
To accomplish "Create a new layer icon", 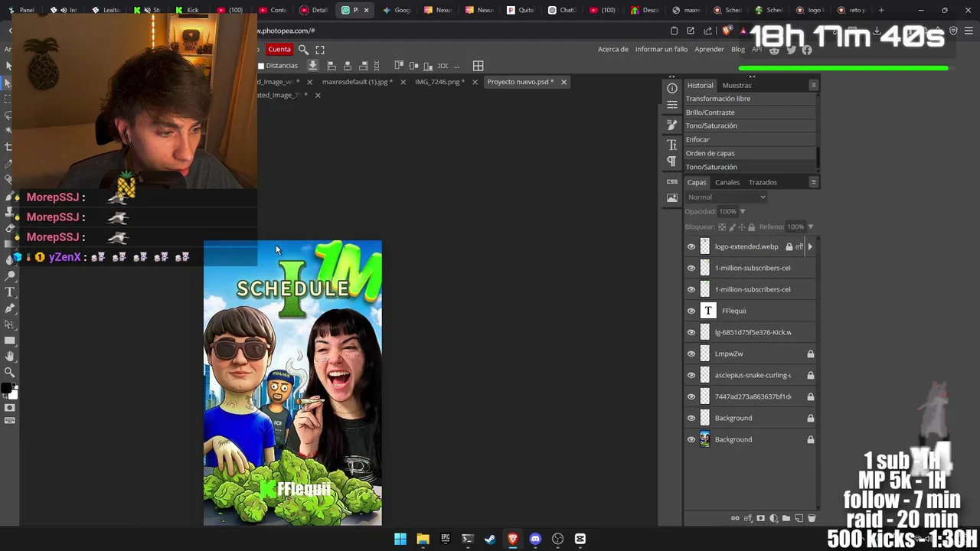I will (799, 518).
